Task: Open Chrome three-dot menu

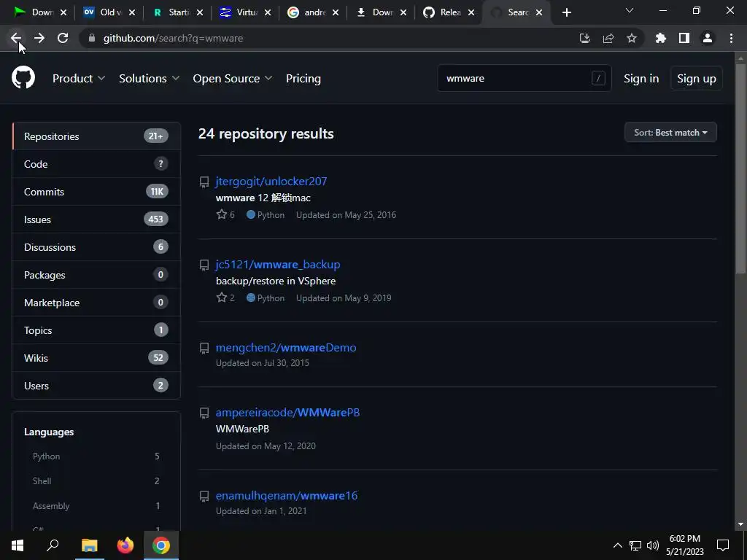Action: pos(731,38)
